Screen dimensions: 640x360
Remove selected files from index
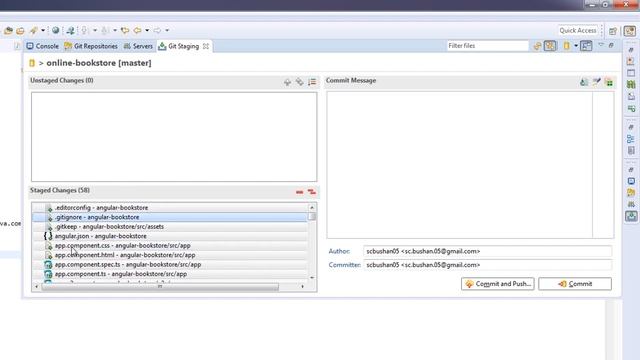(300, 192)
